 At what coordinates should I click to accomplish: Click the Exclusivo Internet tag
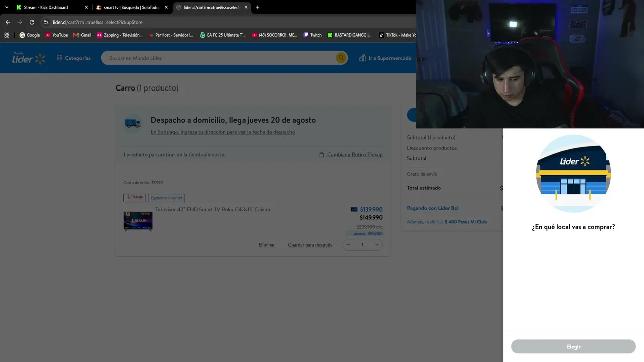(x=167, y=198)
